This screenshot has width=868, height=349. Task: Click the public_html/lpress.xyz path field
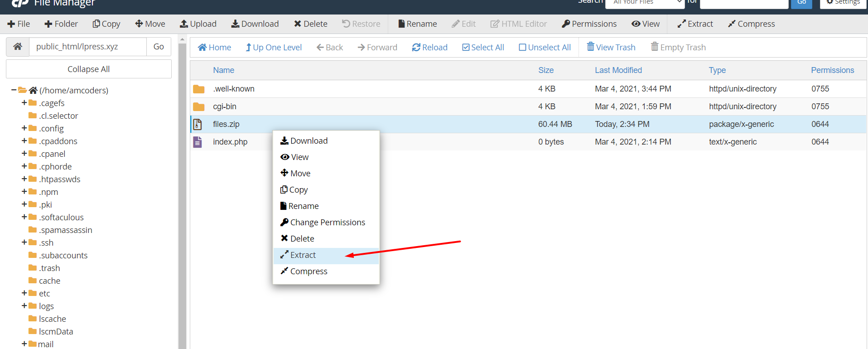(x=88, y=47)
